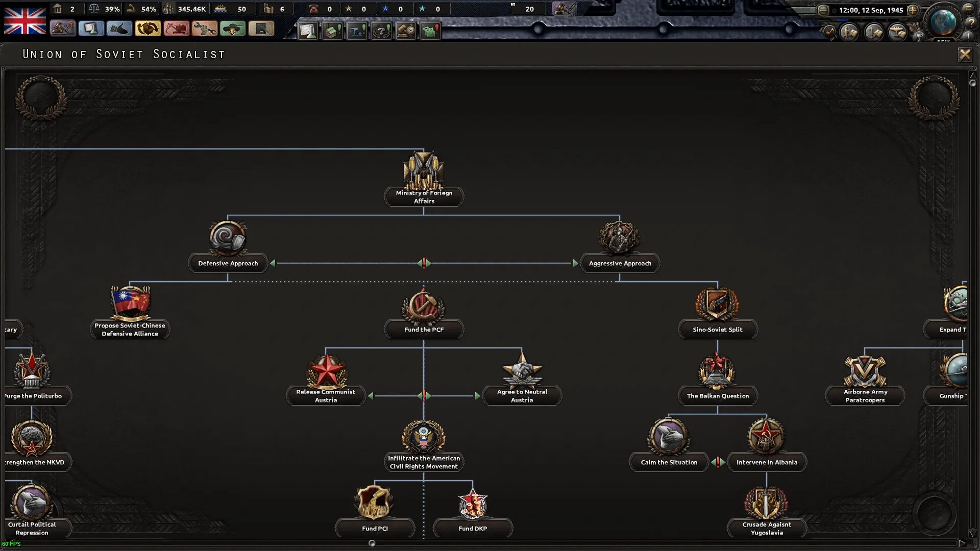The image size is (980, 551).
Task: Close the Soviet focus tree window
Action: (965, 54)
